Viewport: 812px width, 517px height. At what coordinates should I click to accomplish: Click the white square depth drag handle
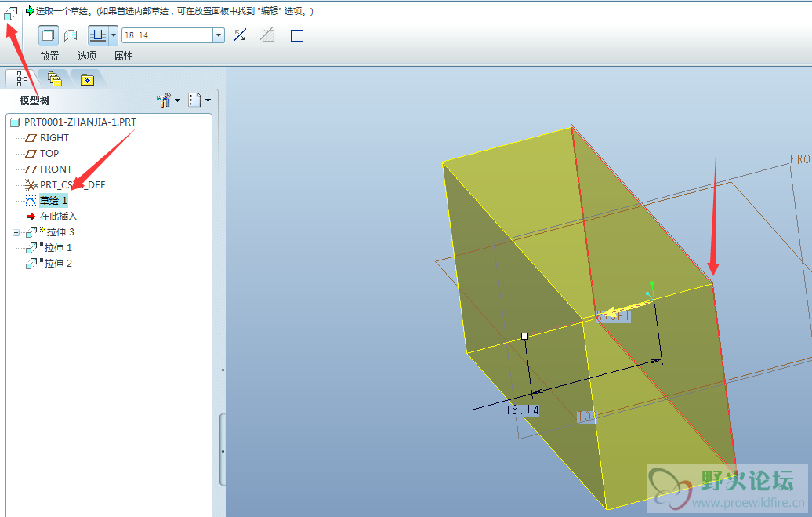(524, 336)
